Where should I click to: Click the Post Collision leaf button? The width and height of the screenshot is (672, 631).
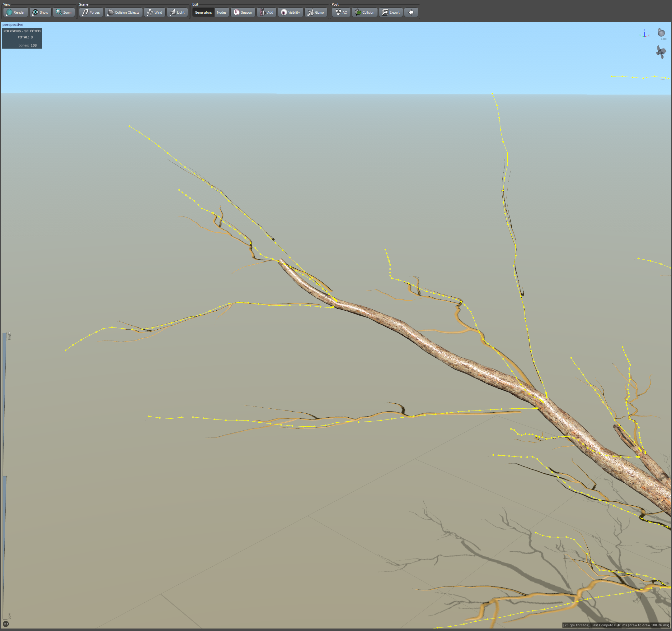[x=364, y=12]
